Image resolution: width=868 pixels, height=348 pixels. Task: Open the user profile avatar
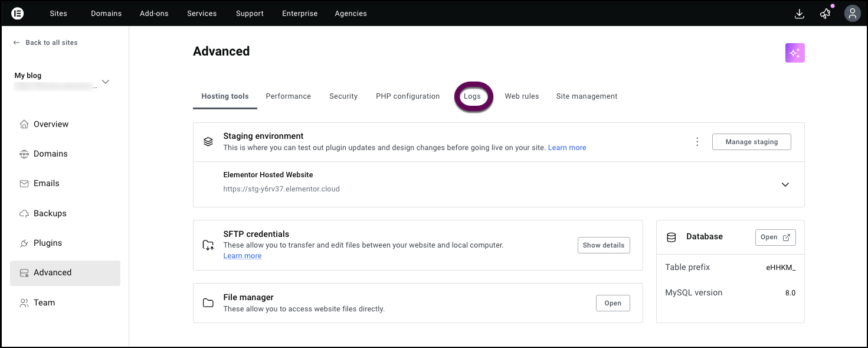click(852, 13)
